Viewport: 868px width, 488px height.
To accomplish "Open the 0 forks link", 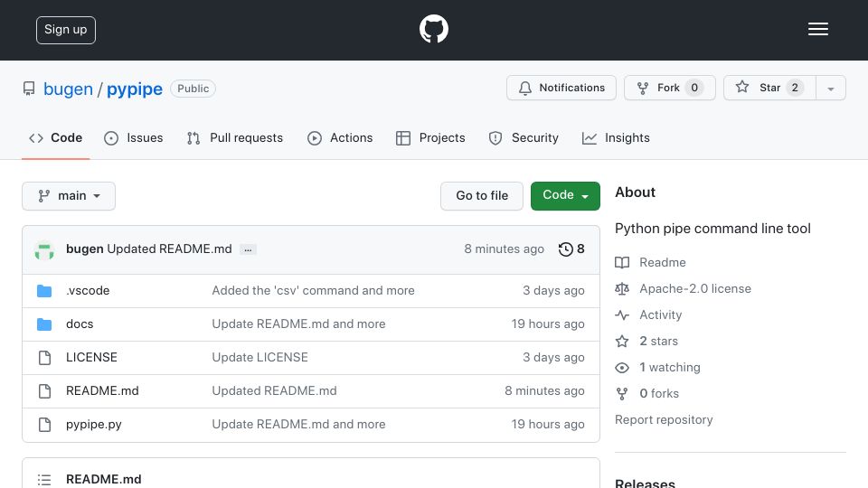I will (x=659, y=393).
